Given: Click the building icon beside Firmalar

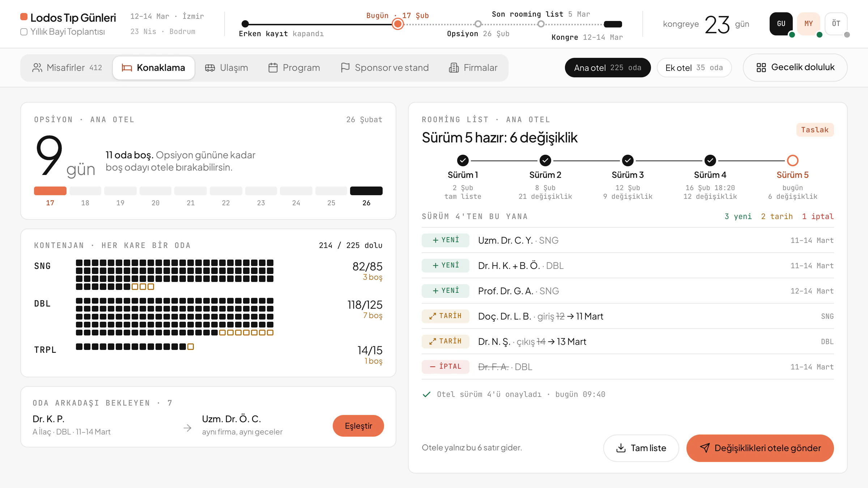Looking at the screenshot, I should click(454, 68).
